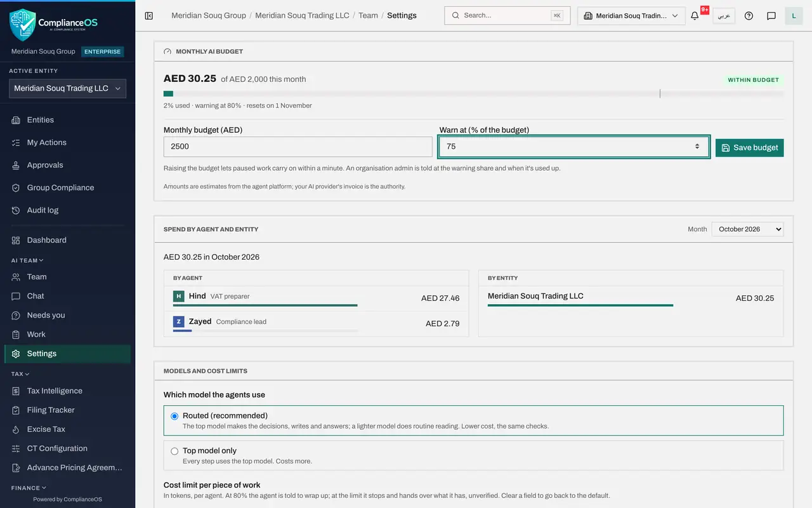Collapse the FINANCE section

(x=29, y=488)
